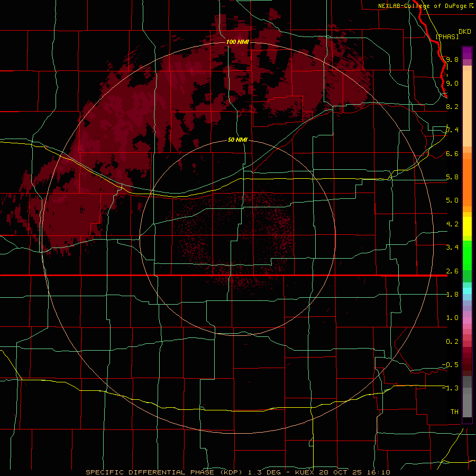Select the yellow color bar segment

(x=467, y=226)
